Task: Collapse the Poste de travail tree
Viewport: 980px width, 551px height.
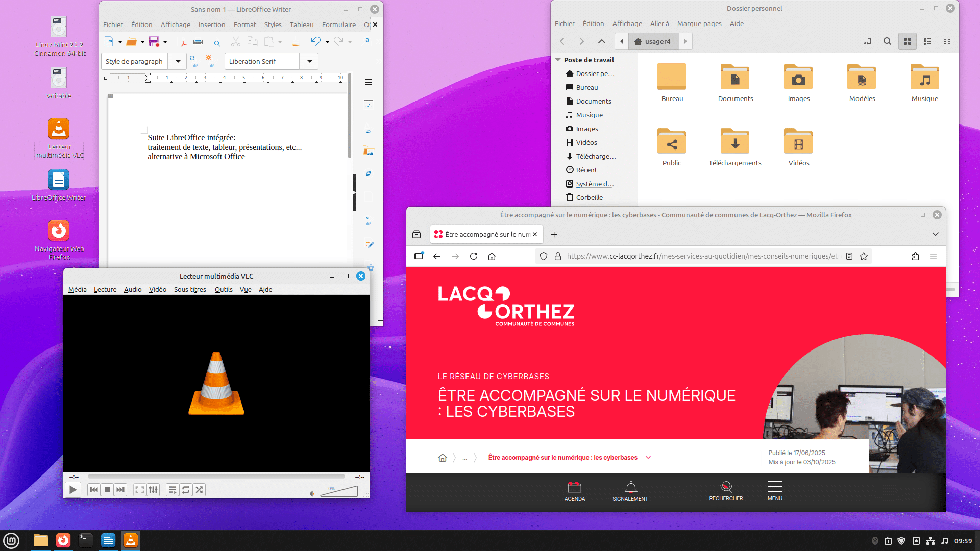Action: coord(558,60)
